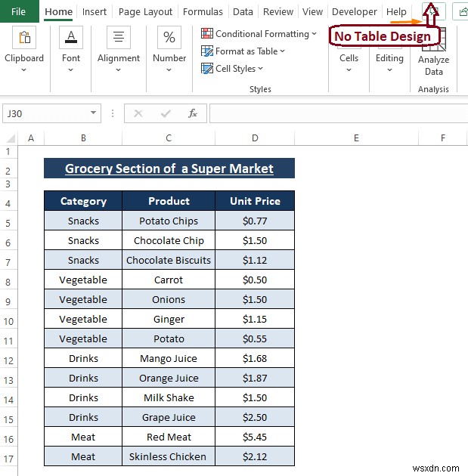This screenshot has width=468, height=476.
Task: Click the Format as Table icon
Action: click(207, 51)
